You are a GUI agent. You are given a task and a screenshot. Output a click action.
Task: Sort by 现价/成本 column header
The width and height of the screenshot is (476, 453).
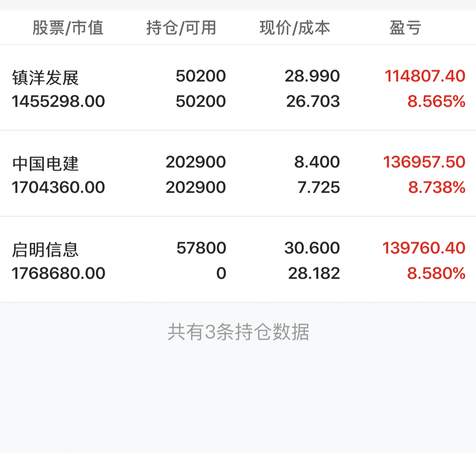[295, 28]
